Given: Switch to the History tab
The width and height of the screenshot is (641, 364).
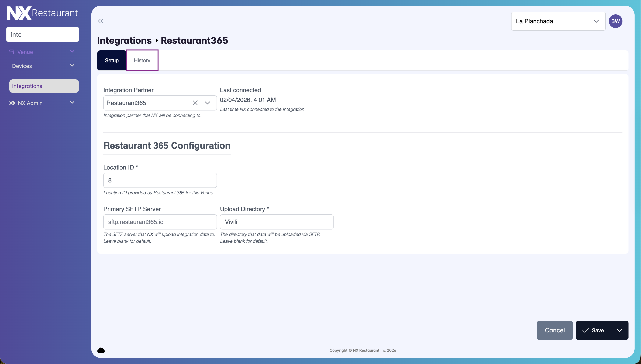Looking at the screenshot, I should click(x=142, y=61).
